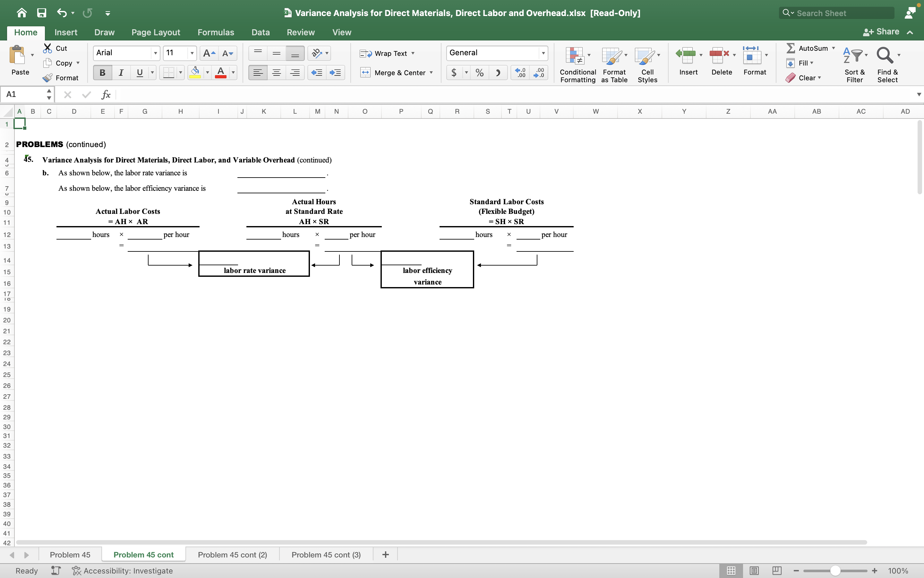Toggle Italic formatting
This screenshot has width=924, height=578.
(121, 72)
